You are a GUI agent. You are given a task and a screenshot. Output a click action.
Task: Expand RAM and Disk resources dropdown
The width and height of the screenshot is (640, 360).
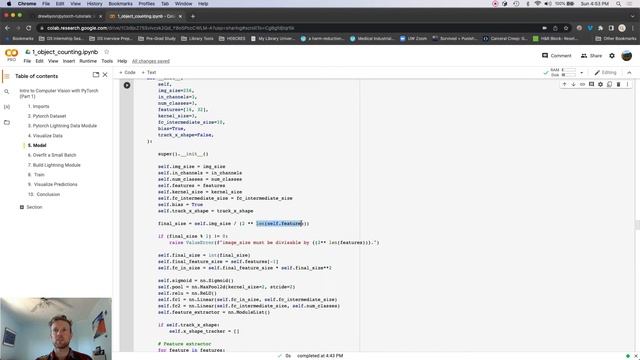[581, 73]
